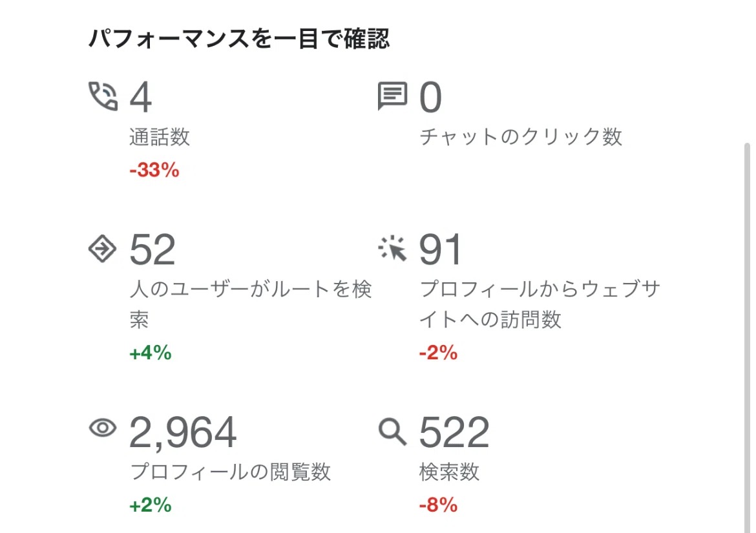
Task: Click the chat message icon
Action: tap(392, 97)
